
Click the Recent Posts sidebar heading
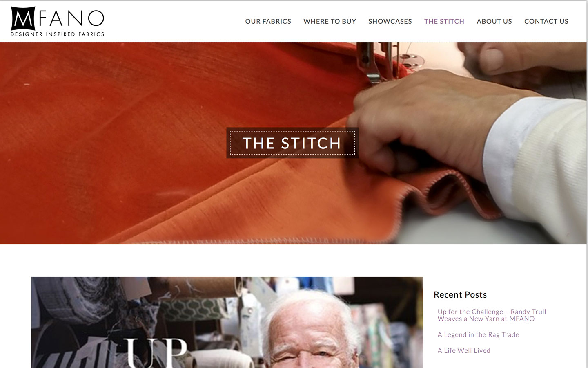tap(460, 295)
